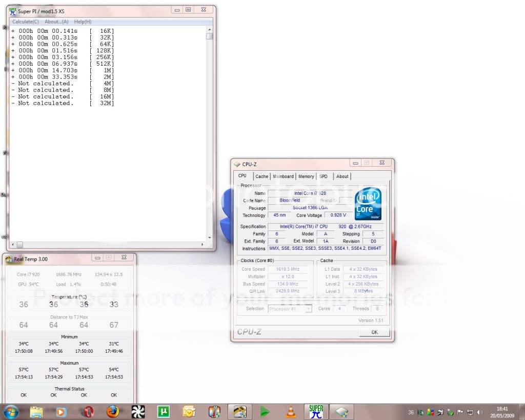Viewport: 525px width, 420px height.
Task: Launch Firefox from the taskbar
Action: 113,412
